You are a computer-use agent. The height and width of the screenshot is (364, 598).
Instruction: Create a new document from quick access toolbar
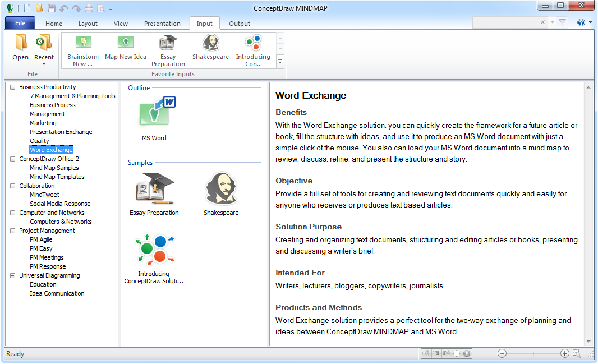tap(27, 8)
